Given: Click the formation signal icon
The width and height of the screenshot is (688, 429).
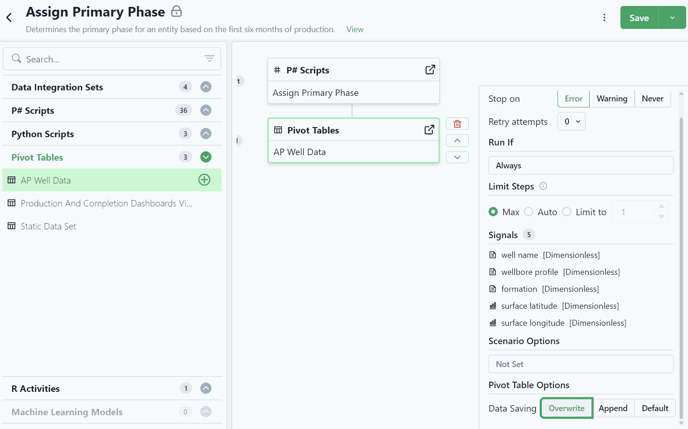Looking at the screenshot, I should click(x=493, y=289).
